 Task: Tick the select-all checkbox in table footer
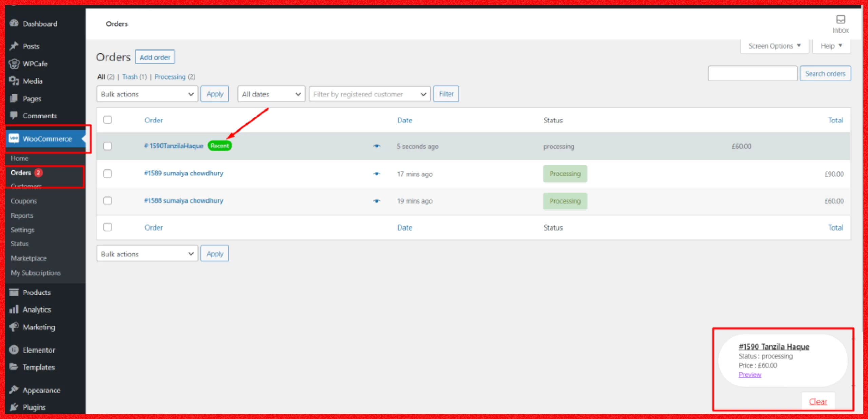tap(107, 227)
